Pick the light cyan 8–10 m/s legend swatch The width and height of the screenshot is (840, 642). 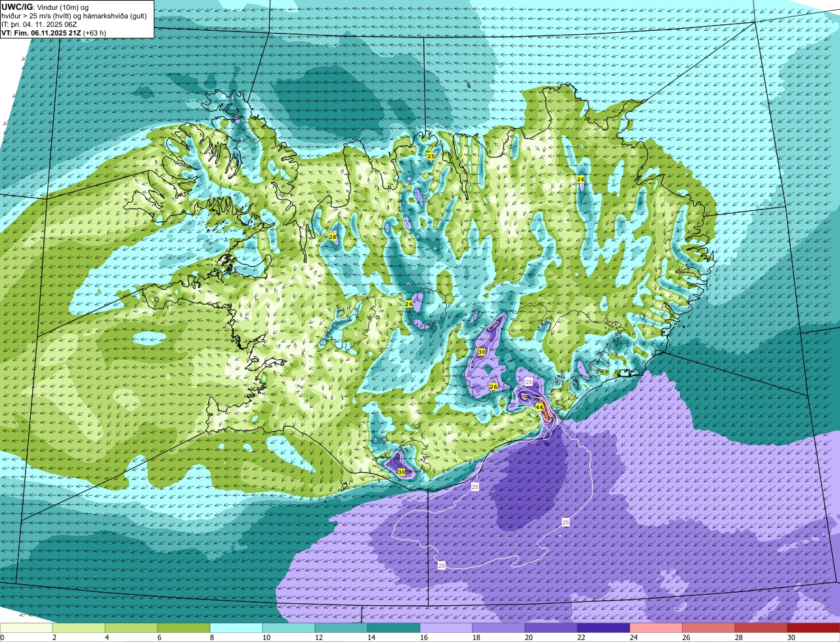tap(236, 628)
